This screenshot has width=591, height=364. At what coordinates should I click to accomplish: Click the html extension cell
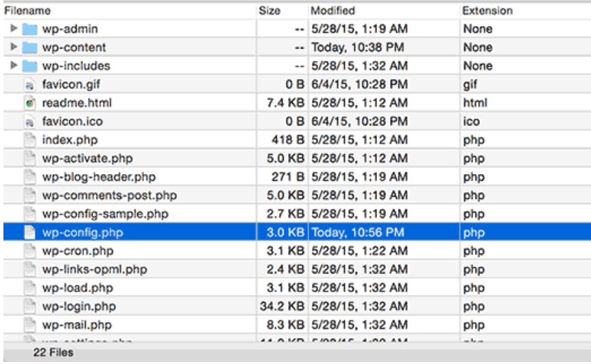[475, 103]
